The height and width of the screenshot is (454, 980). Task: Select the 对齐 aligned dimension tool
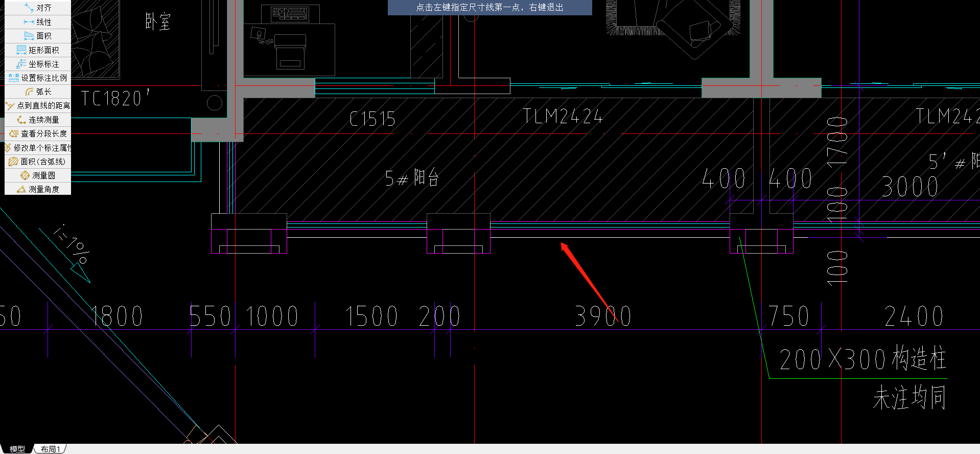click(38, 8)
